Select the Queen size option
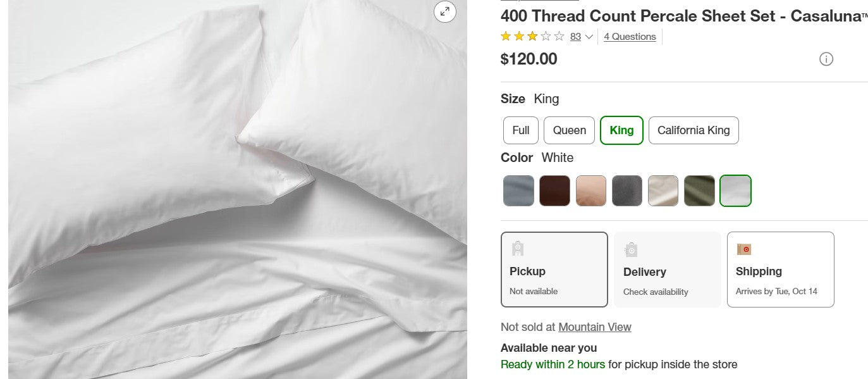 point(568,130)
